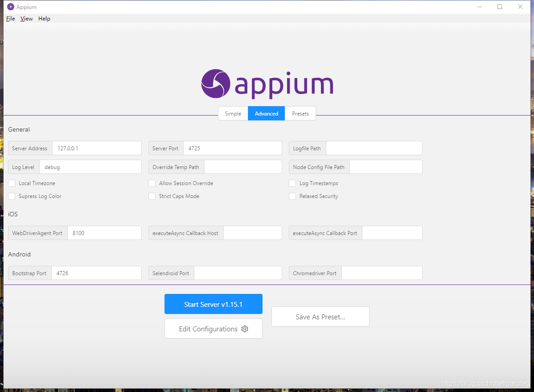Click the Node Config File Path field
Viewport: 534px width, 392px height.
pos(386,167)
